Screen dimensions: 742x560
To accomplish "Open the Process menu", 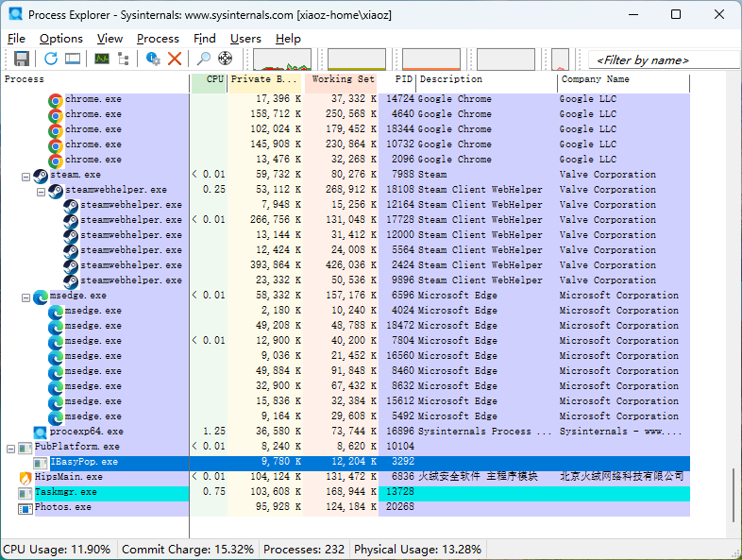I will pos(158,39).
